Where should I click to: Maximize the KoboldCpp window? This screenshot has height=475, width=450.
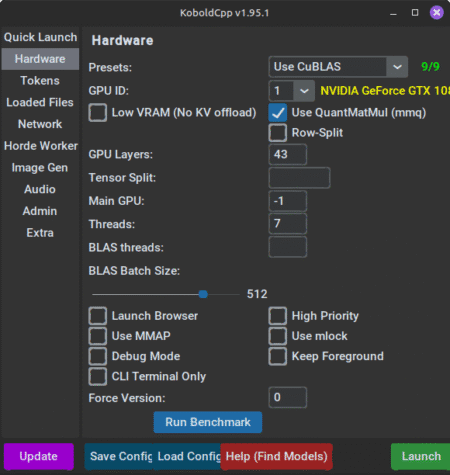tap(415, 13)
